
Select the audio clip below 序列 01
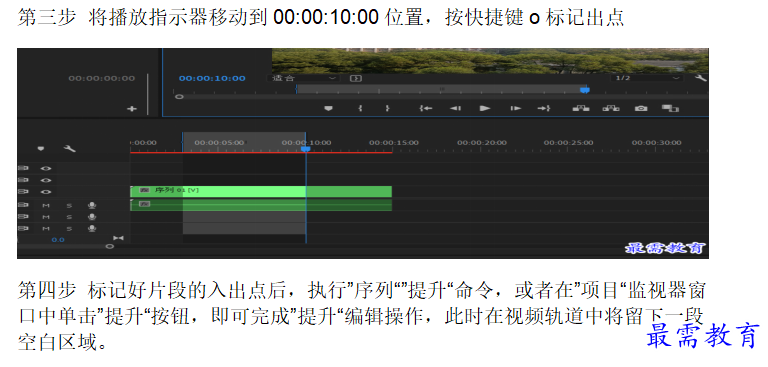pyautogui.click(x=261, y=204)
